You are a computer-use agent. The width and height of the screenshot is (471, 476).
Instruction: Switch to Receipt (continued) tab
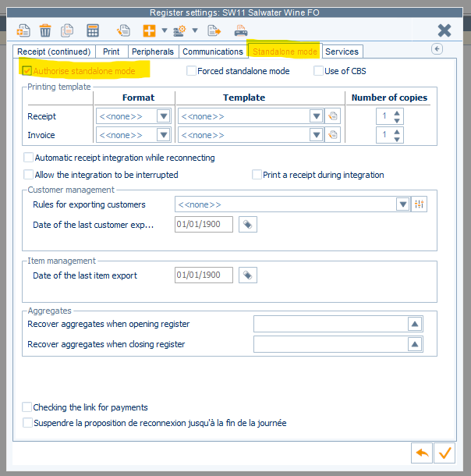54,52
